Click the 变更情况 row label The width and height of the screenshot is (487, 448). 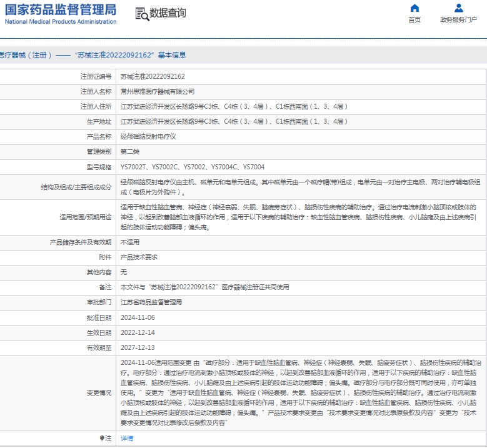coord(99,393)
